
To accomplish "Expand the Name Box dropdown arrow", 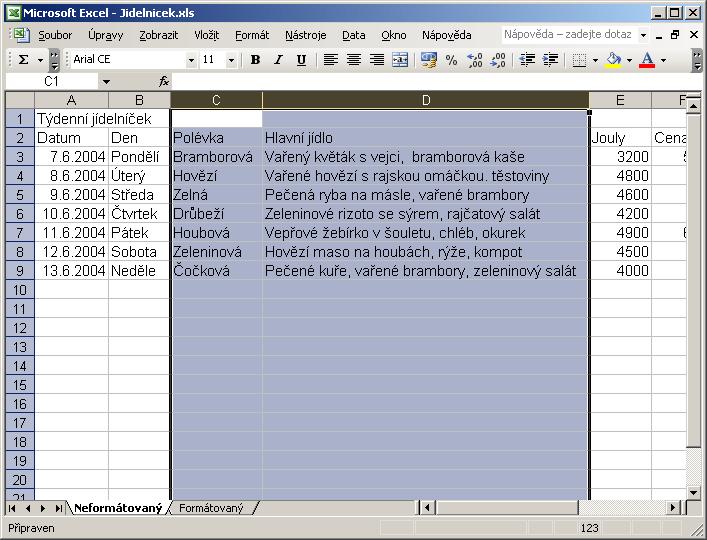I will coord(106,82).
